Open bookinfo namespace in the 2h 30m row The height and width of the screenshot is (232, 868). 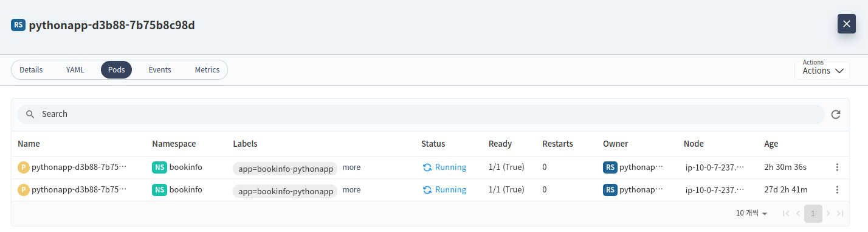pos(186,167)
